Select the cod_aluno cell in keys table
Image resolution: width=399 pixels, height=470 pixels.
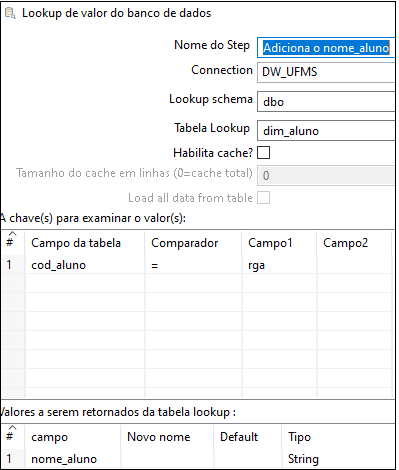tap(85, 265)
